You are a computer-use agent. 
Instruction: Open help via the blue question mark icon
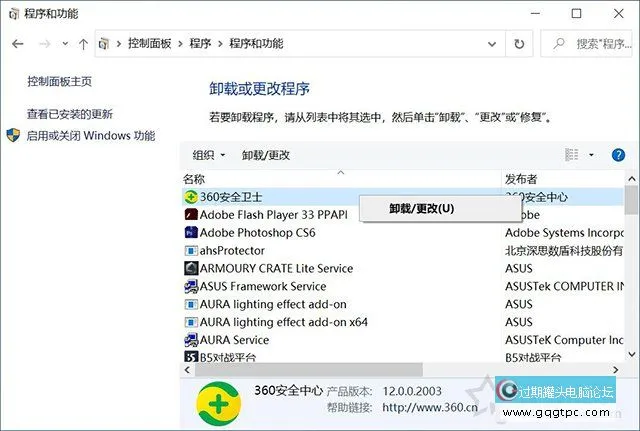click(x=618, y=155)
